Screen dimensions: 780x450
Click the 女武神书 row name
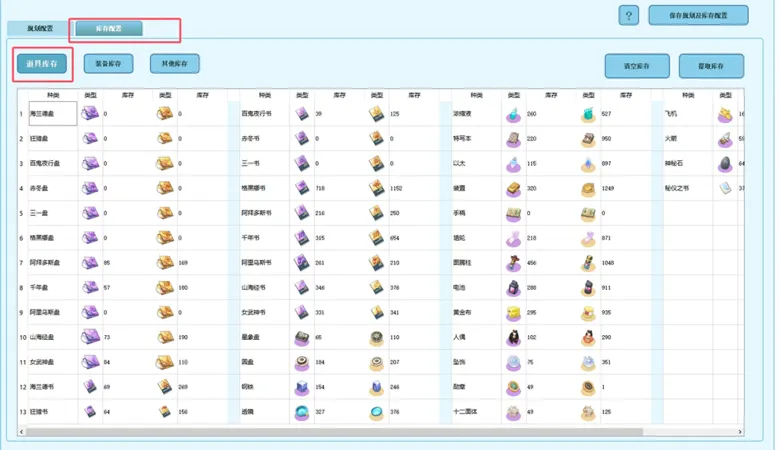click(x=253, y=312)
